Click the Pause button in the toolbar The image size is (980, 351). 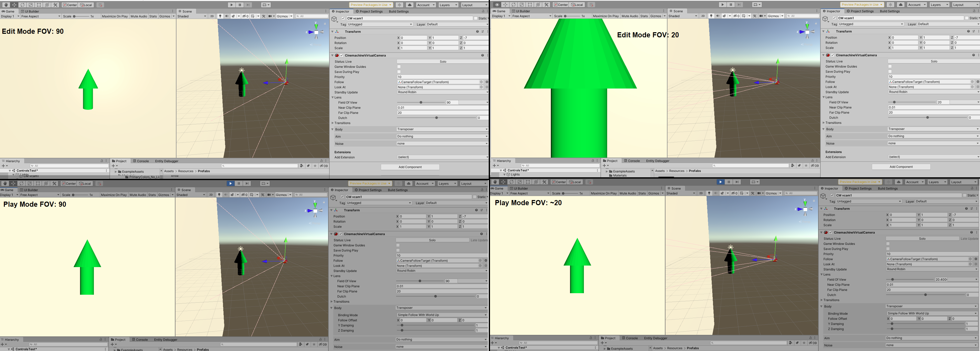[240, 4]
